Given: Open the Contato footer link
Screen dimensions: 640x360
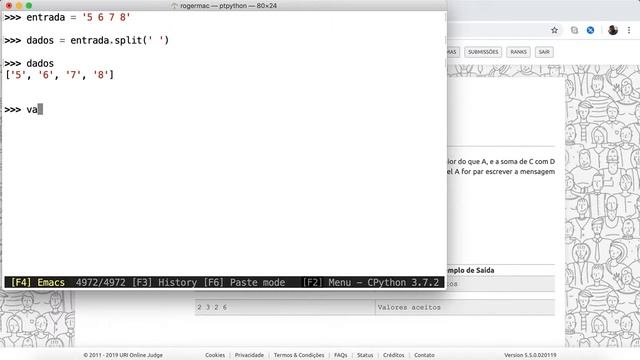Looking at the screenshot, I should 424,355.
